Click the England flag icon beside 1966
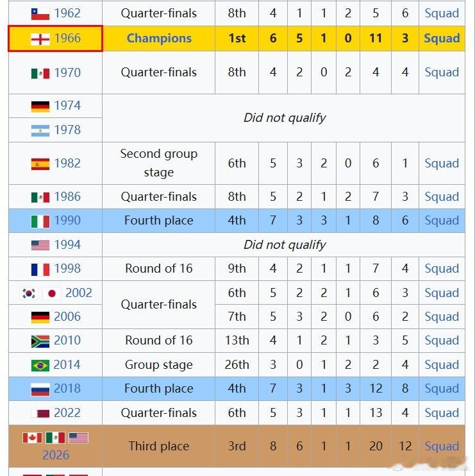 click(x=40, y=39)
